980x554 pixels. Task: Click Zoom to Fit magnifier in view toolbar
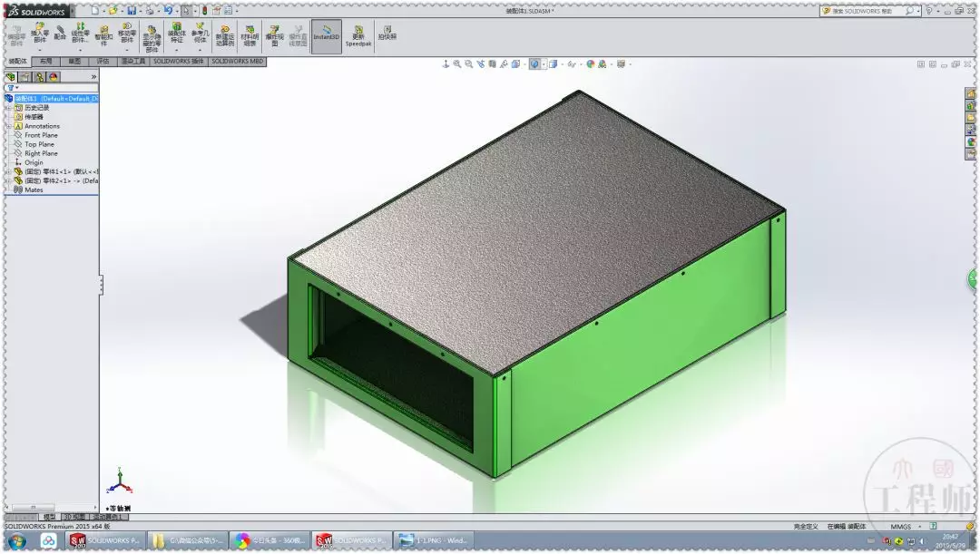click(457, 63)
